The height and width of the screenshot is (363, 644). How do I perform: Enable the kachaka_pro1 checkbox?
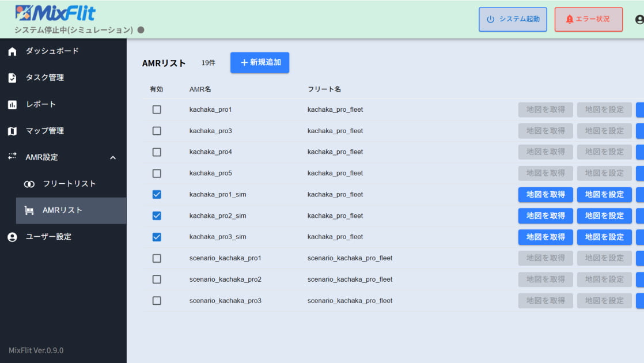[x=157, y=109]
